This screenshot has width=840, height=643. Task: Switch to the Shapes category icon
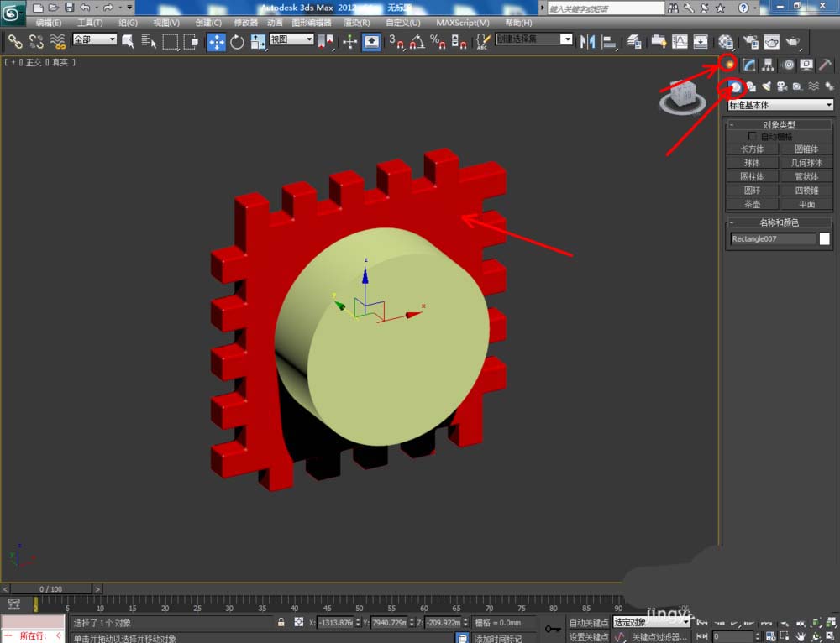(x=751, y=86)
